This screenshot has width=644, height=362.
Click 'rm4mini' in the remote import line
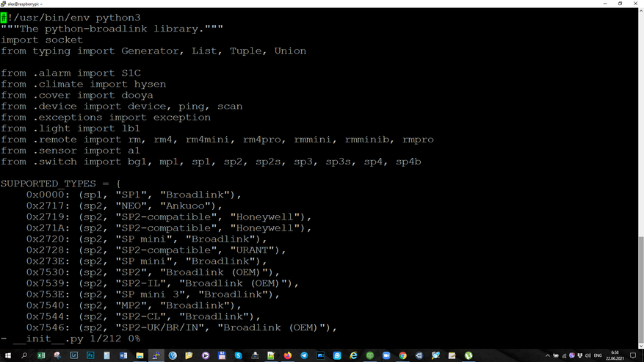click(207, 140)
